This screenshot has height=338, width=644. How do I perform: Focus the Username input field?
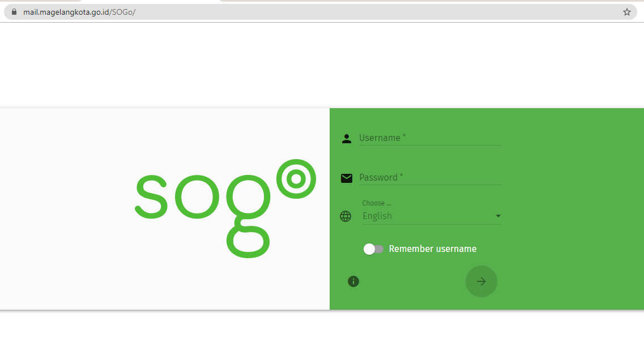point(430,138)
